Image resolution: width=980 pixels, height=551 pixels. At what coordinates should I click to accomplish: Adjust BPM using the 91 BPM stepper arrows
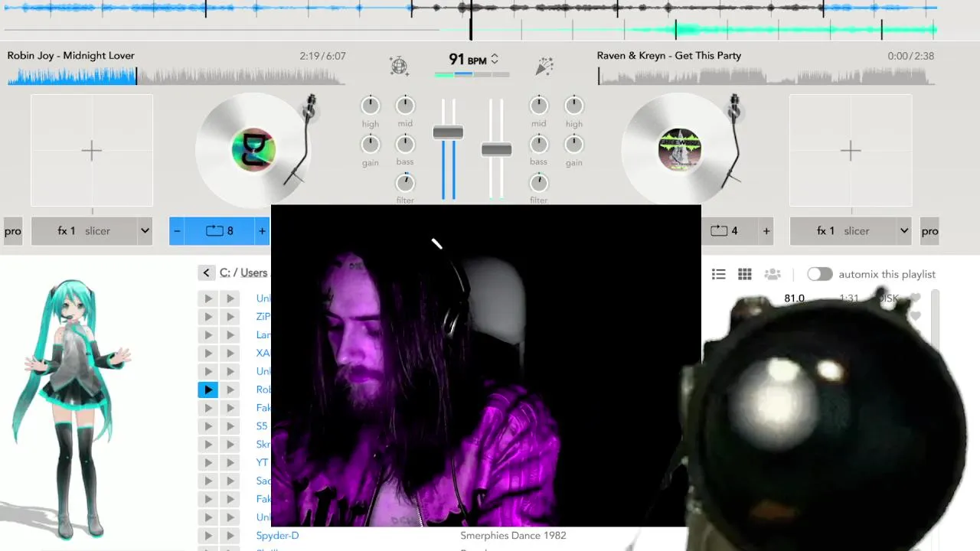(x=495, y=59)
